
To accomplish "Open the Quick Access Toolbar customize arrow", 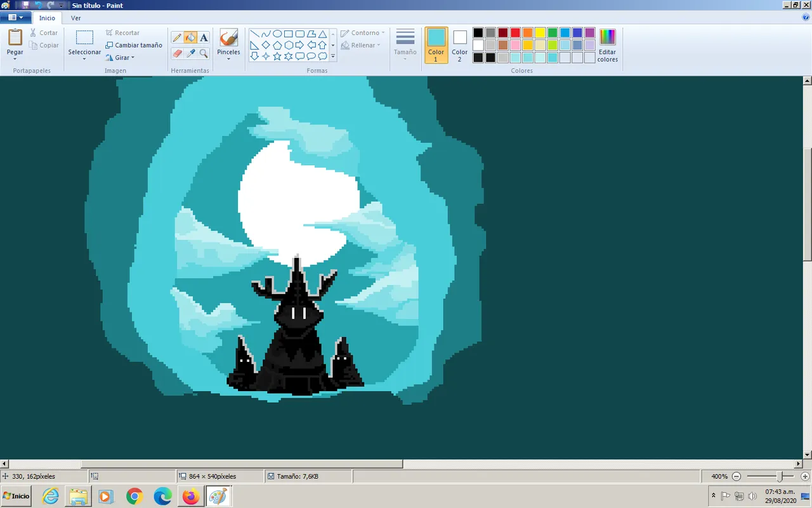I will [62, 5].
